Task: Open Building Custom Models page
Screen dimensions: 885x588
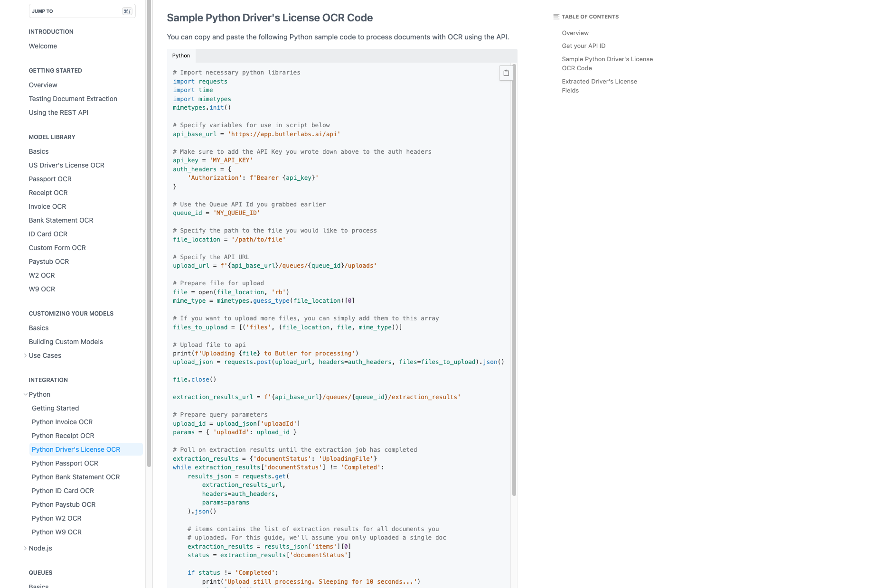Action: [66, 342]
